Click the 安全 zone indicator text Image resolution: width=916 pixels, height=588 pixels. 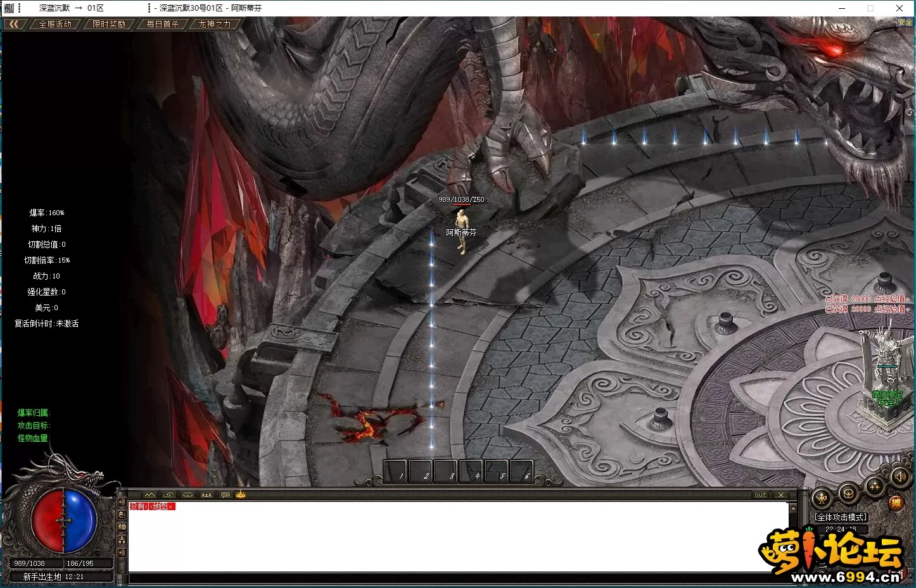click(905, 22)
